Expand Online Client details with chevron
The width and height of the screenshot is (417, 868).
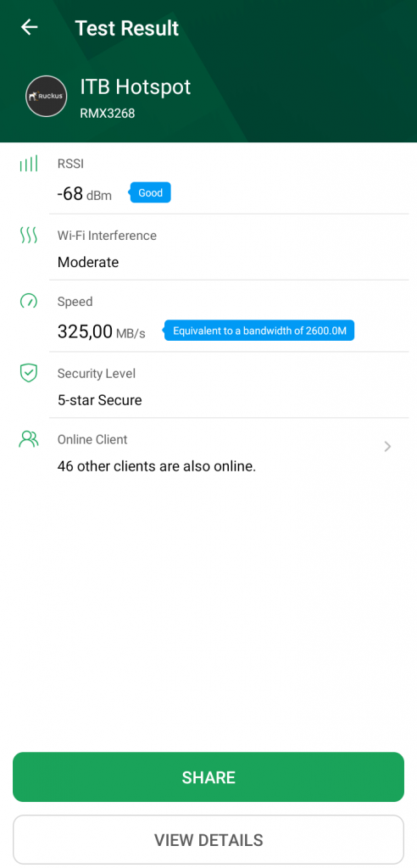point(387,446)
